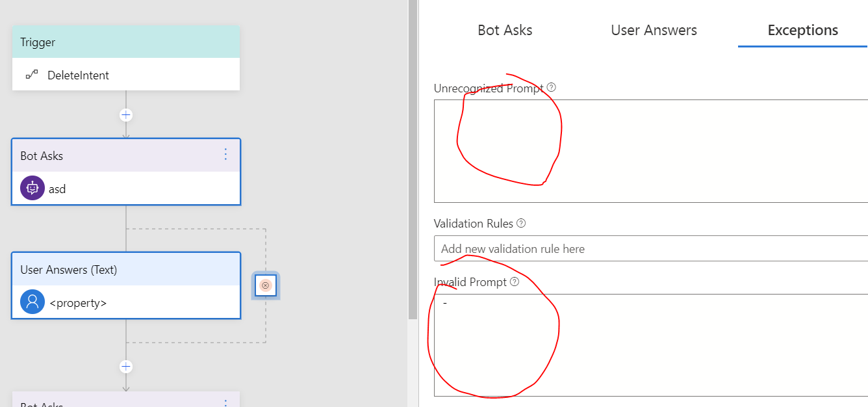Viewport: 868px width, 407px height.
Task: Click the Unrecognized Prompt text area
Action: coord(651,151)
